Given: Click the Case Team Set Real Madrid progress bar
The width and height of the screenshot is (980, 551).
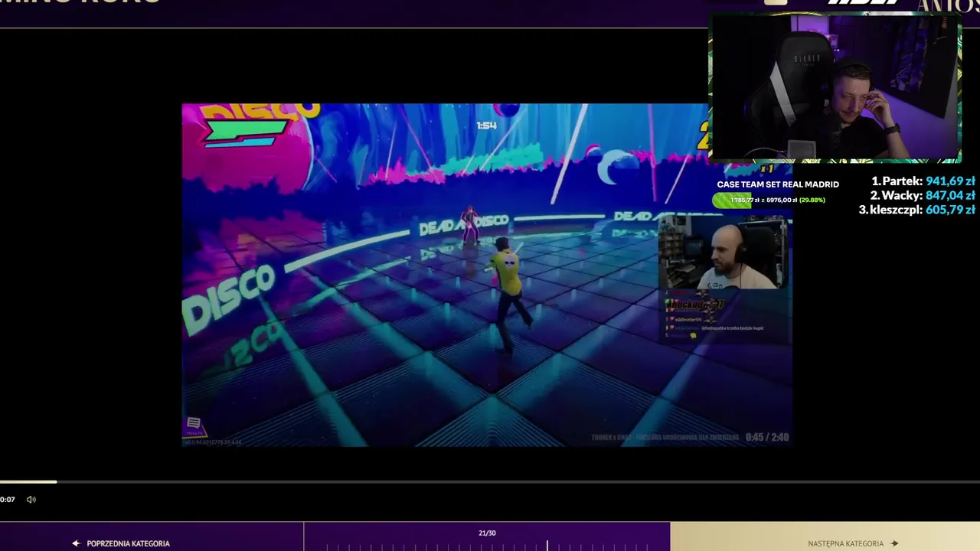Looking at the screenshot, I should 769,200.
